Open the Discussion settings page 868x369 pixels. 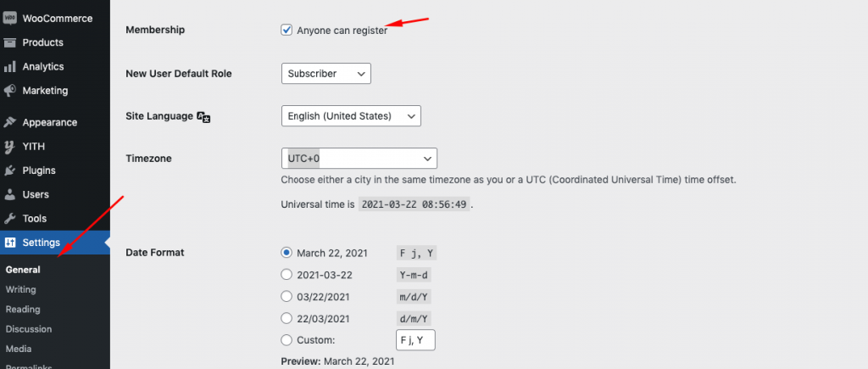tap(29, 329)
